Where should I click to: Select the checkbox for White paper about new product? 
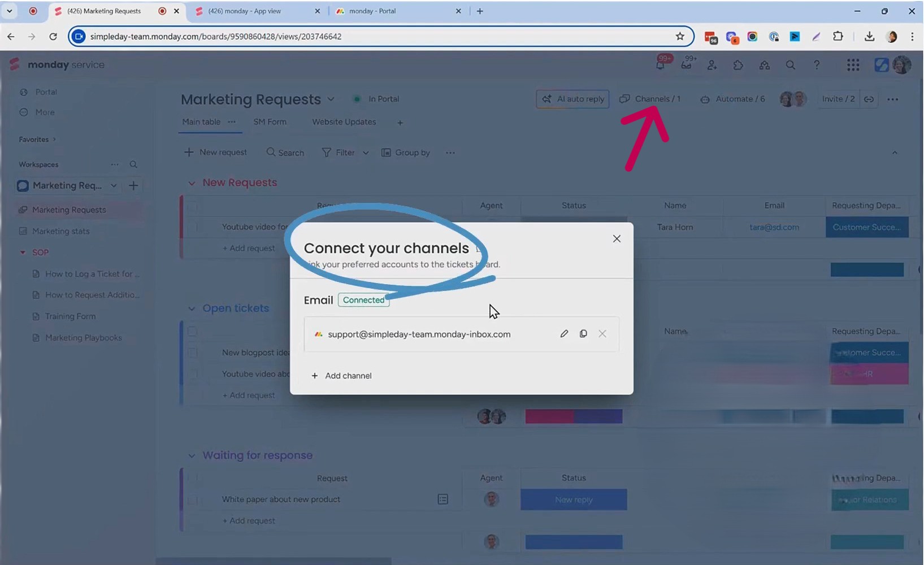pos(193,499)
